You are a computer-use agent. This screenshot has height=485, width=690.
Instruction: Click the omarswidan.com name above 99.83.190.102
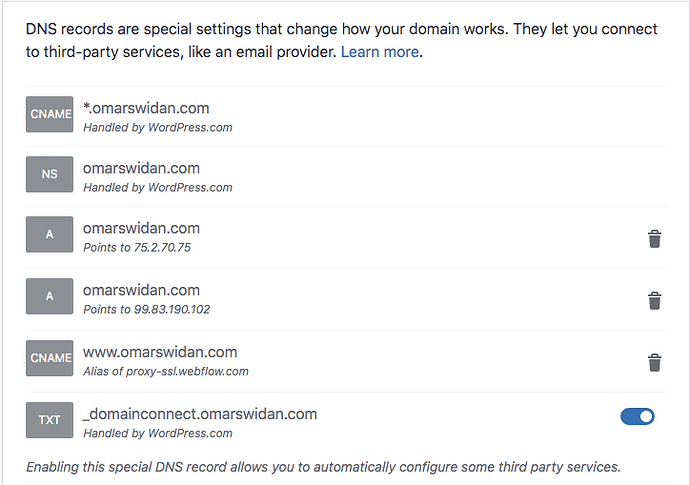point(141,290)
